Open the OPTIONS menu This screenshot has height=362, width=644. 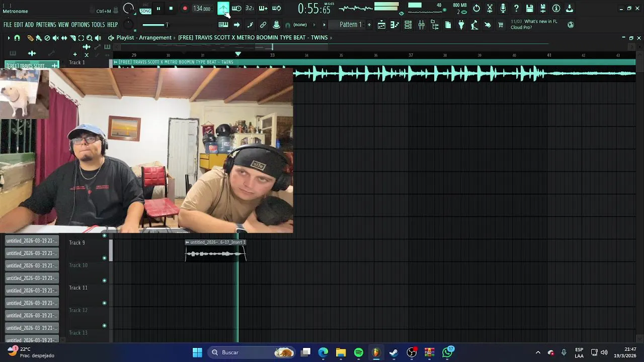click(80, 25)
